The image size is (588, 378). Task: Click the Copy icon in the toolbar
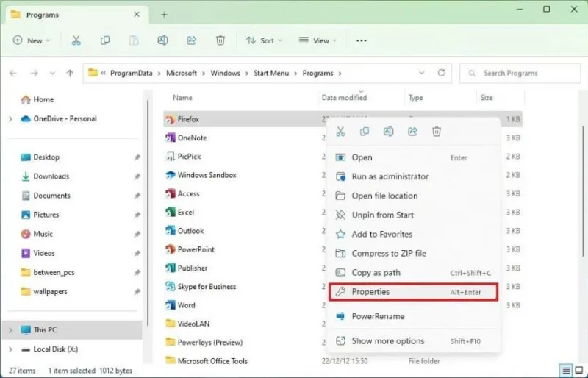(x=105, y=40)
